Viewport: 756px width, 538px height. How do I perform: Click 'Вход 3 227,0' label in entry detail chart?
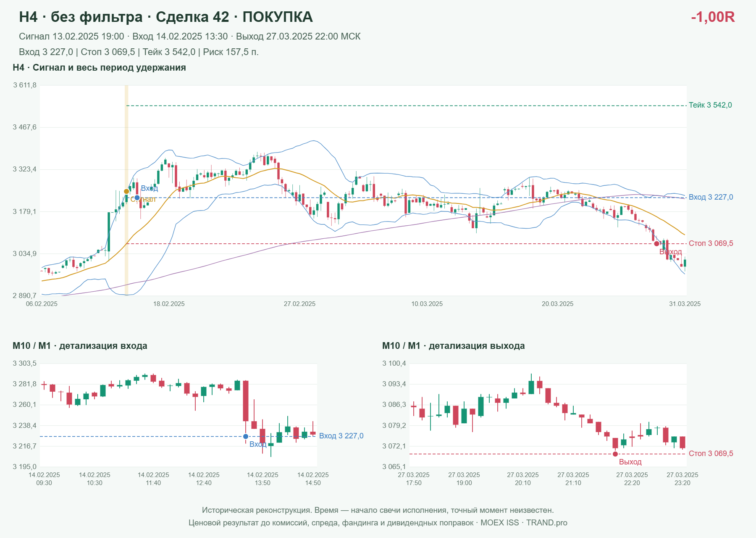341,436
